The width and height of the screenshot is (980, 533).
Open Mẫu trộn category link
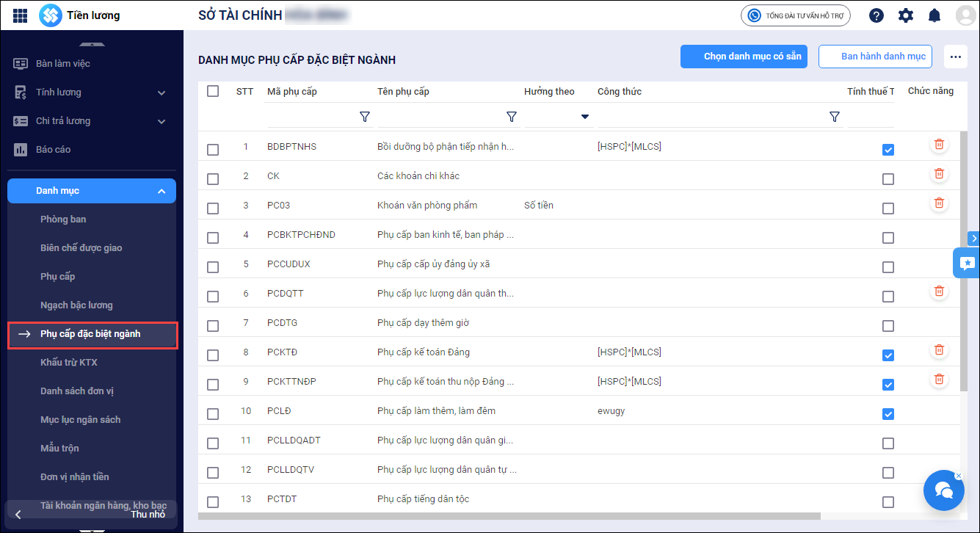point(59,449)
